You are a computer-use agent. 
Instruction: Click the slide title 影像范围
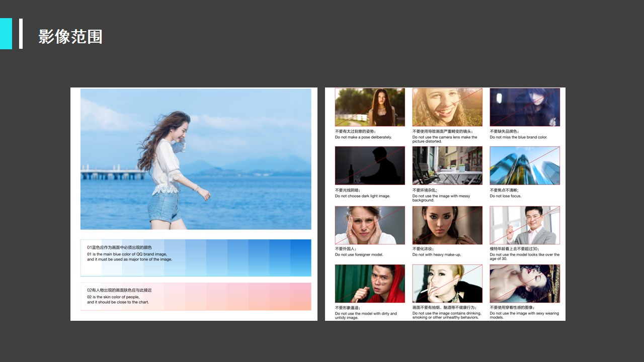[x=70, y=37]
